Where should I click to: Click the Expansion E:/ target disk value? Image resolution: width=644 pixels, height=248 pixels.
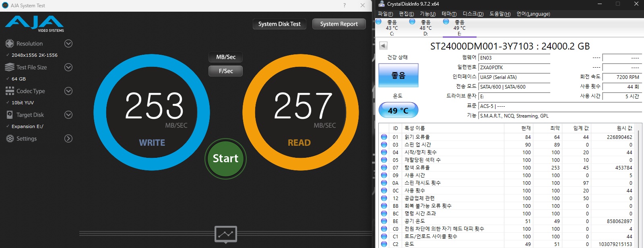pos(27,126)
